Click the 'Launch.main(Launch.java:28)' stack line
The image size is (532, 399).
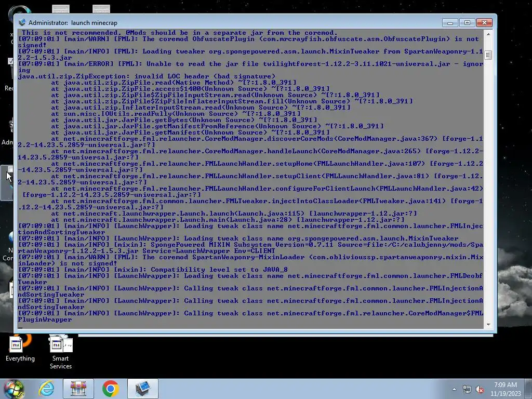click(228, 220)
